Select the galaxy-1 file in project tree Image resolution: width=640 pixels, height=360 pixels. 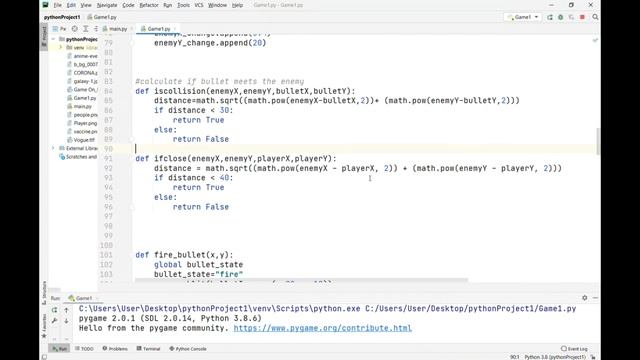coord(82,81)
